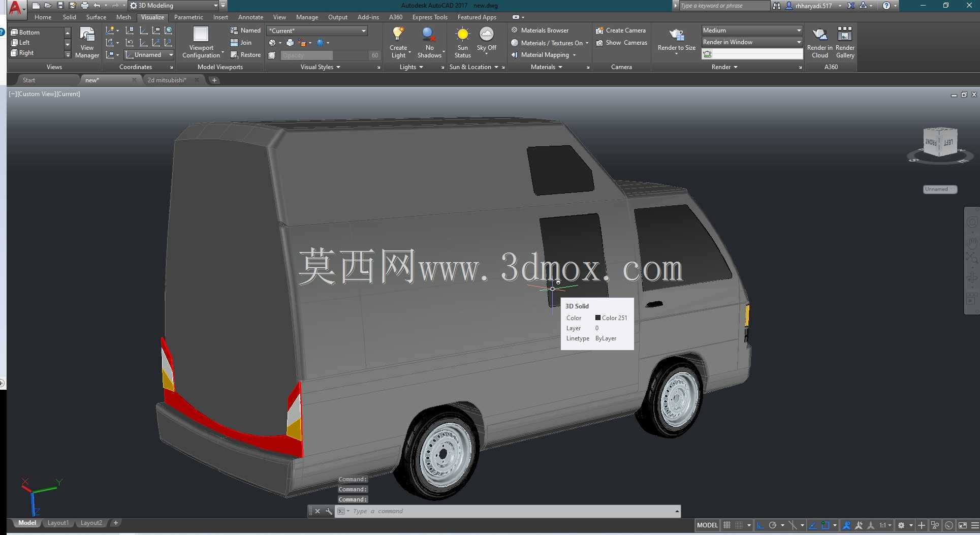
Task: Toggle Sun Status
Action: point(462,43)
